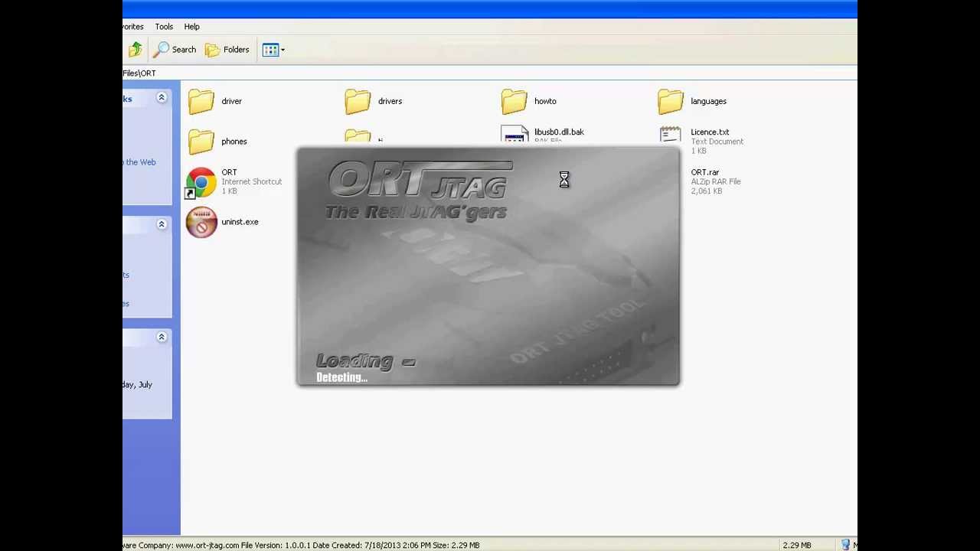Click the file version status bar text
980x551 pixels.
coord(276,545)
